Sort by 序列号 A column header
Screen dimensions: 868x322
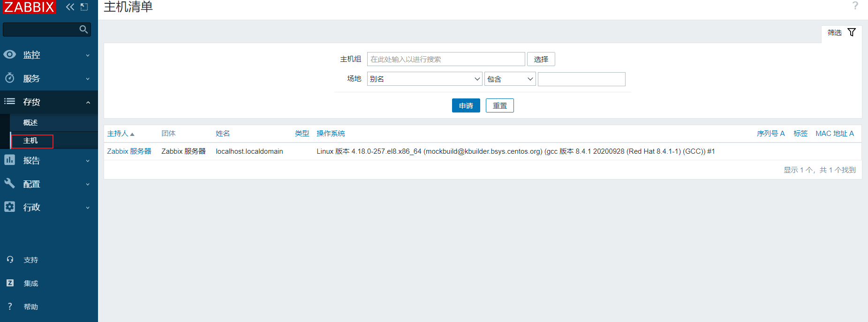[x=770, y=134]
